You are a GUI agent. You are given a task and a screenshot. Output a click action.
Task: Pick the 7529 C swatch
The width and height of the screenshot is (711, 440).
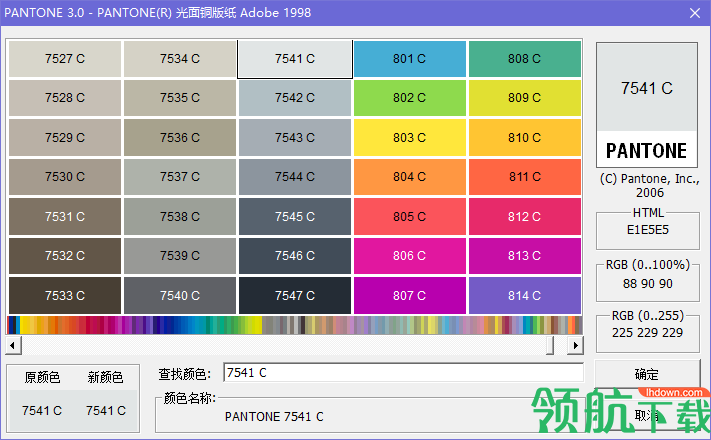click(x=65, y=137)
